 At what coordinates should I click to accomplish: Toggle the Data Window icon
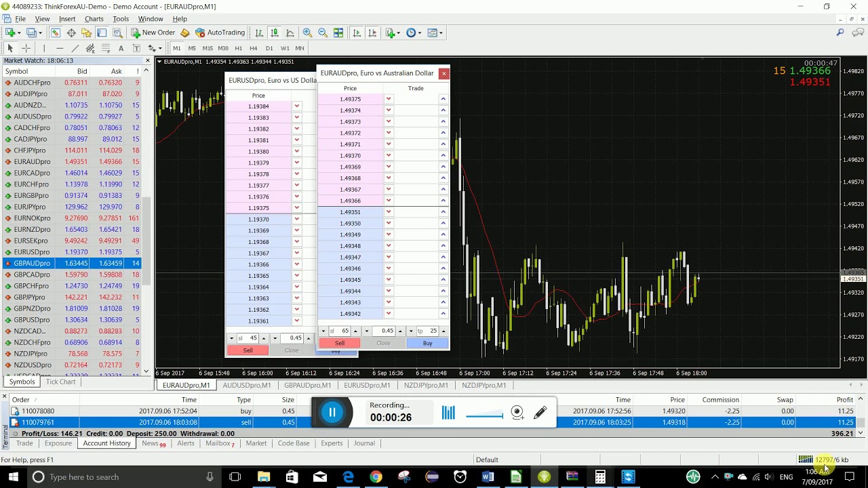[x=71, y=33]
